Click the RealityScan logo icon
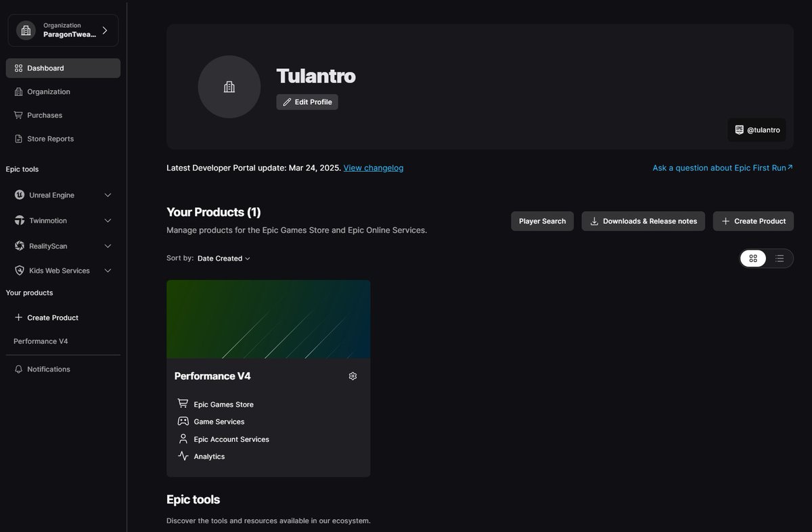The image size is (812, 532). [x=20, y=246]
